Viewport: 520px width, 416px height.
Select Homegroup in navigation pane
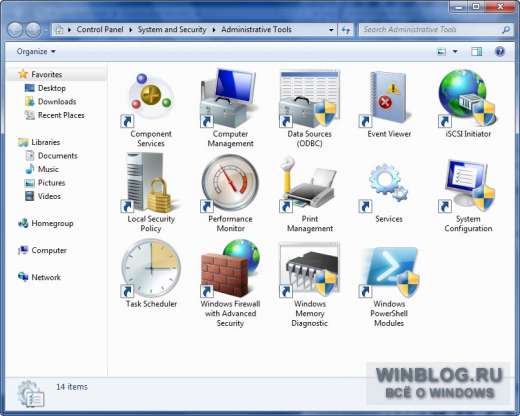(52, 223)
